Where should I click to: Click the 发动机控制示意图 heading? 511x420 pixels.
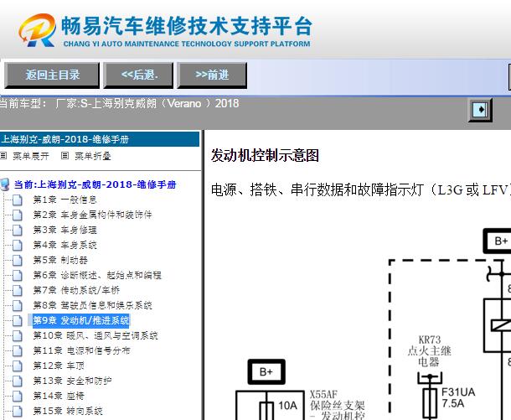tap(265, 155)
